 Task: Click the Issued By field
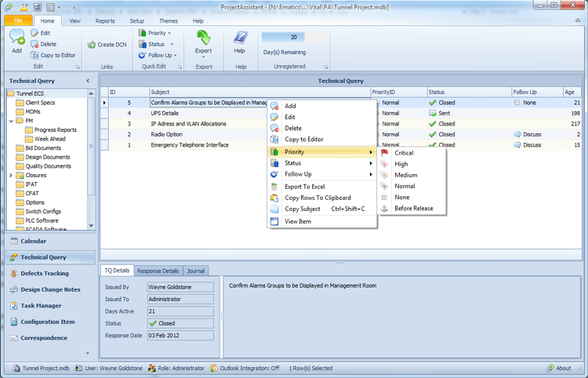pos(180,287)
